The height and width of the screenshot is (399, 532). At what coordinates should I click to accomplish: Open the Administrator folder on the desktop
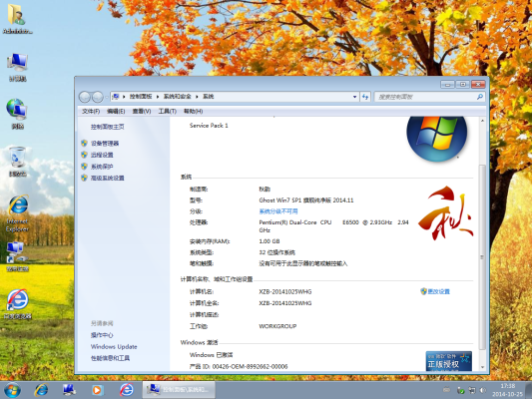click(17, 19)
